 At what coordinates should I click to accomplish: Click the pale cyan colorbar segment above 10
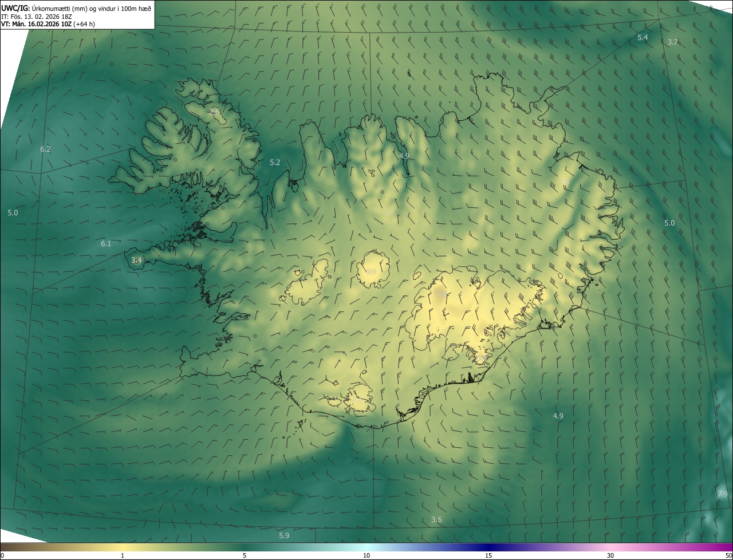pos(366,547)
